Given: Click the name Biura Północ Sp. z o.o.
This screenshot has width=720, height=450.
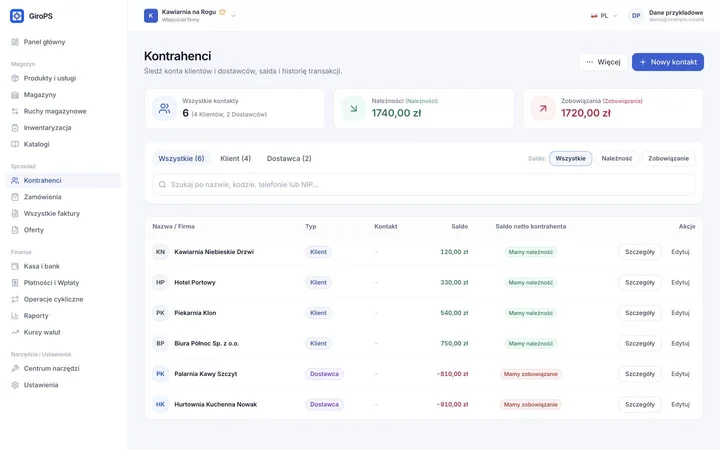Looking at the screenshot, I should (207, 343).
